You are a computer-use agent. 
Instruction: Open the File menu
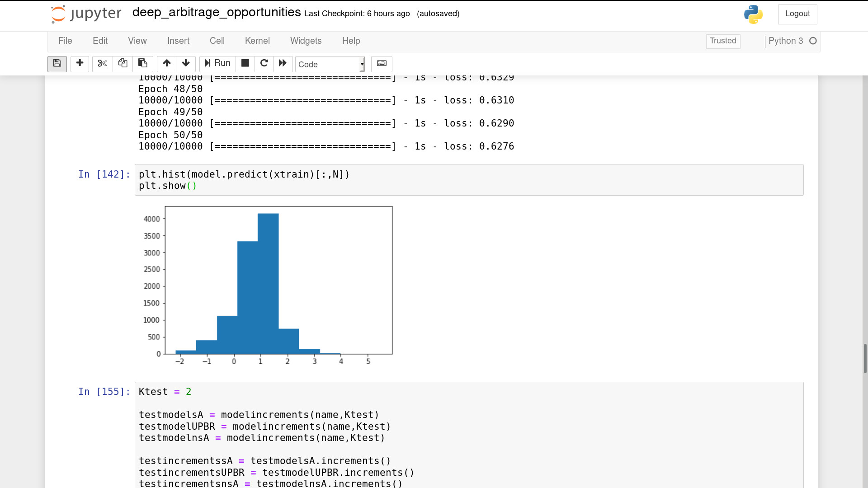pos(65,41)
